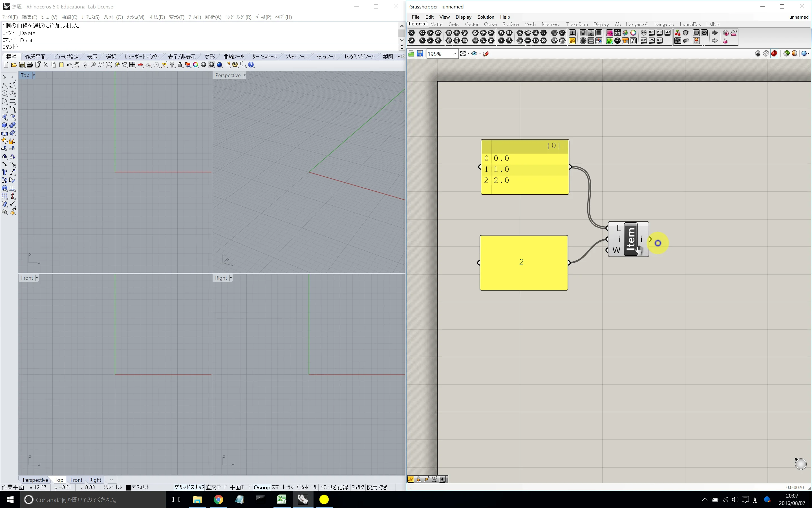The image size is (812, 508).
Task: Click the light bulb Hide icon in Rhino
Action: pos(172,65)
